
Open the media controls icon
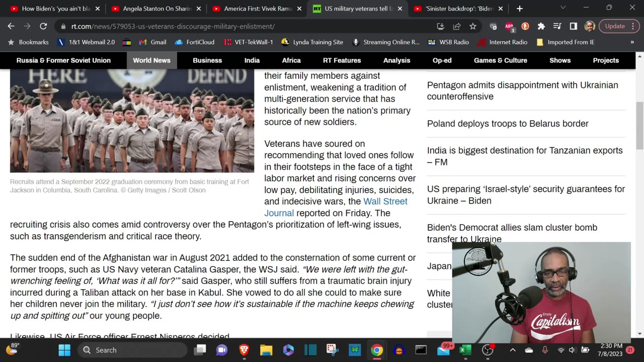[557, 26]
